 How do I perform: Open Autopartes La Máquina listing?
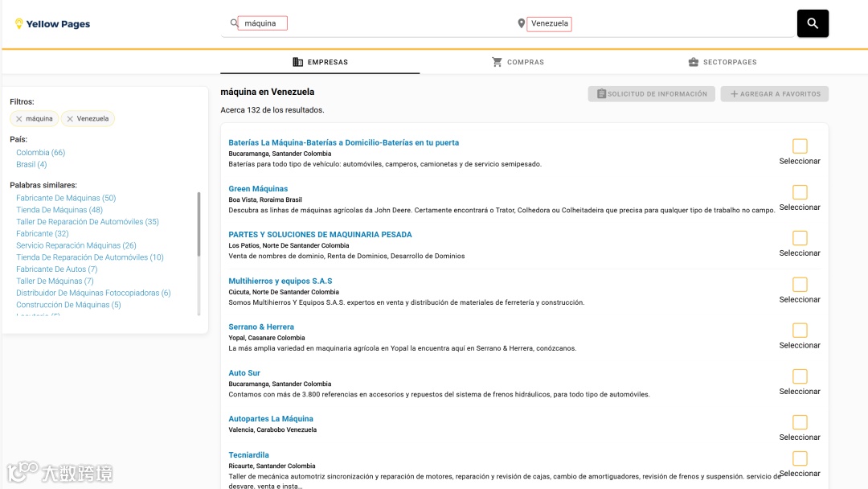(x=271, y=419)
